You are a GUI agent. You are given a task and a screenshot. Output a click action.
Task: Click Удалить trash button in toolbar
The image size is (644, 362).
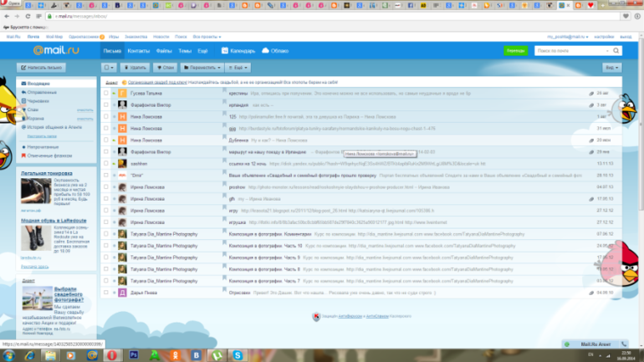(x=135, y=67)
